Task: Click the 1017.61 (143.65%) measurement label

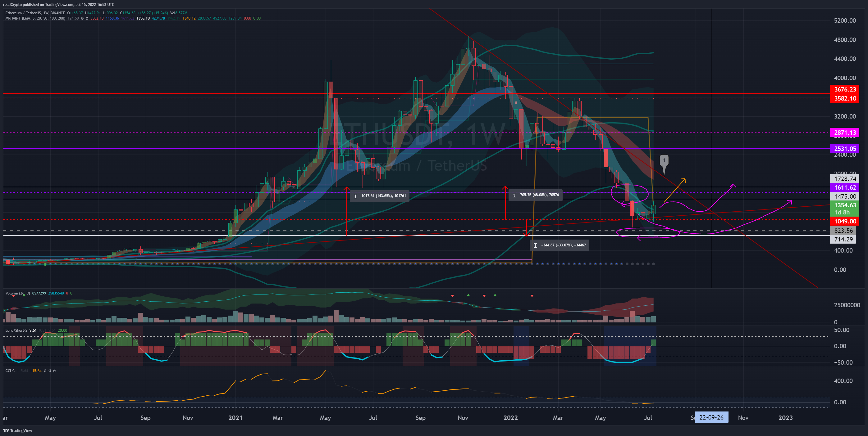Action: pyautogui.click(x=380, y=196)
